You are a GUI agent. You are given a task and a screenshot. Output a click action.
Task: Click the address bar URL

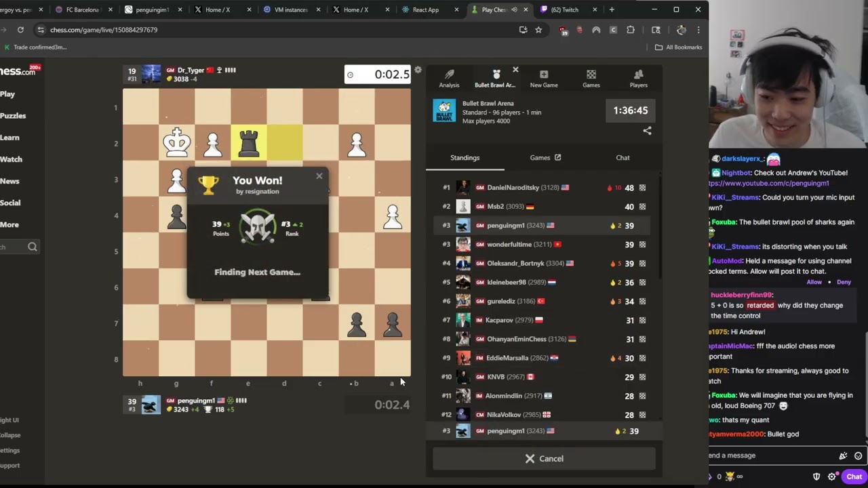[x=104, y=30]
